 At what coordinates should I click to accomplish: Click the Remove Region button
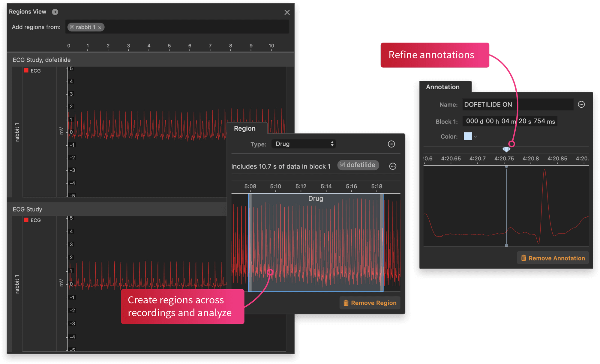click(x=370, y=303)
